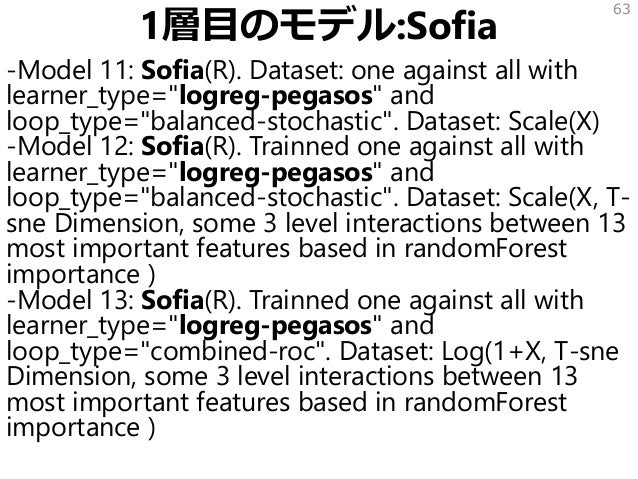Click the slide title '1層目のモデル:Sofia'
Viewport: 638px width, 479px height.
319,26
